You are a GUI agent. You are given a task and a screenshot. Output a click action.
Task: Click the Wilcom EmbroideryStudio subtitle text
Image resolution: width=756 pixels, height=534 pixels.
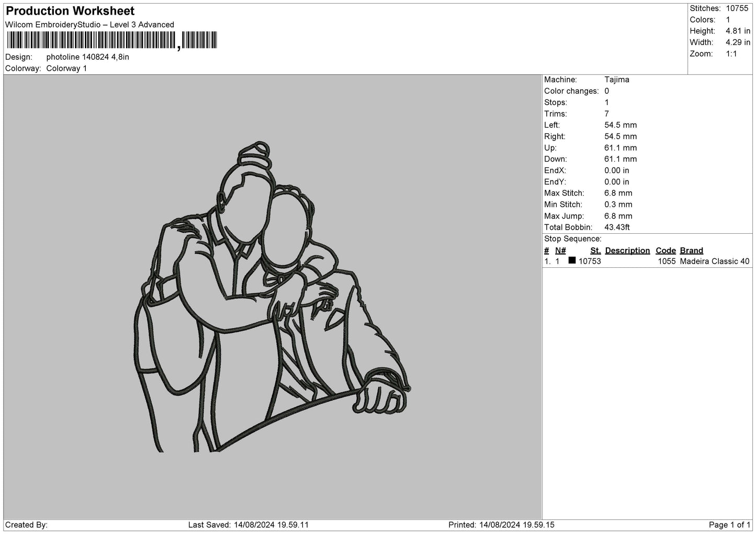pos(89,25)
